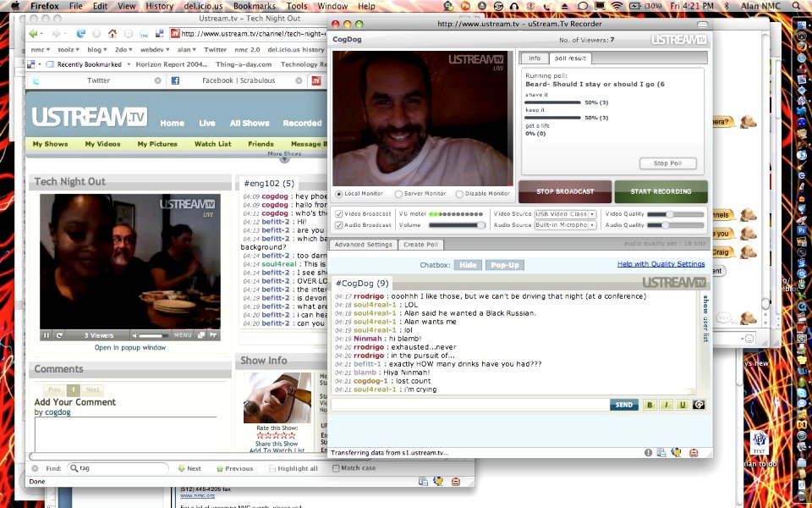Open the Firefox History menu
Image resolution: width=812 pixels, height=508 pixels.
(x=159, y=6)
